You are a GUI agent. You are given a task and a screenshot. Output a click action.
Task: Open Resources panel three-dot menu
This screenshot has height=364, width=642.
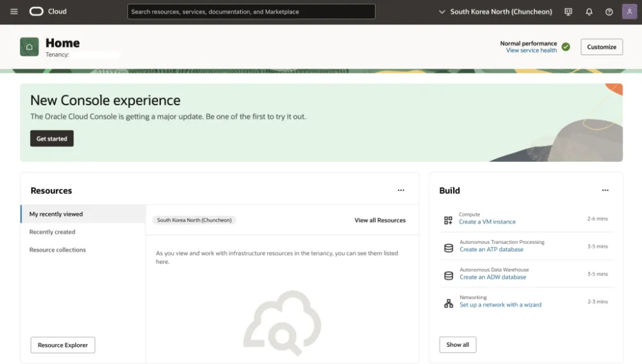pyautogui.click(x=401, y=191)
